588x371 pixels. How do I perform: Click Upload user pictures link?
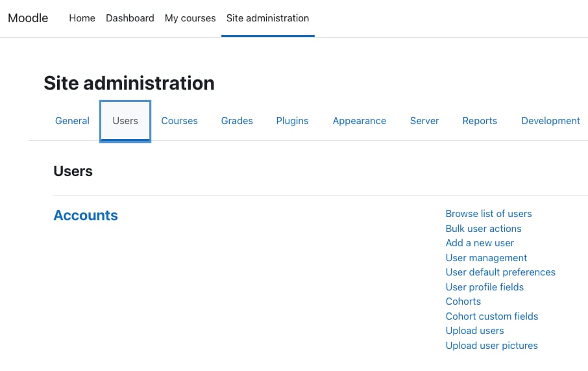click(491, 346)
